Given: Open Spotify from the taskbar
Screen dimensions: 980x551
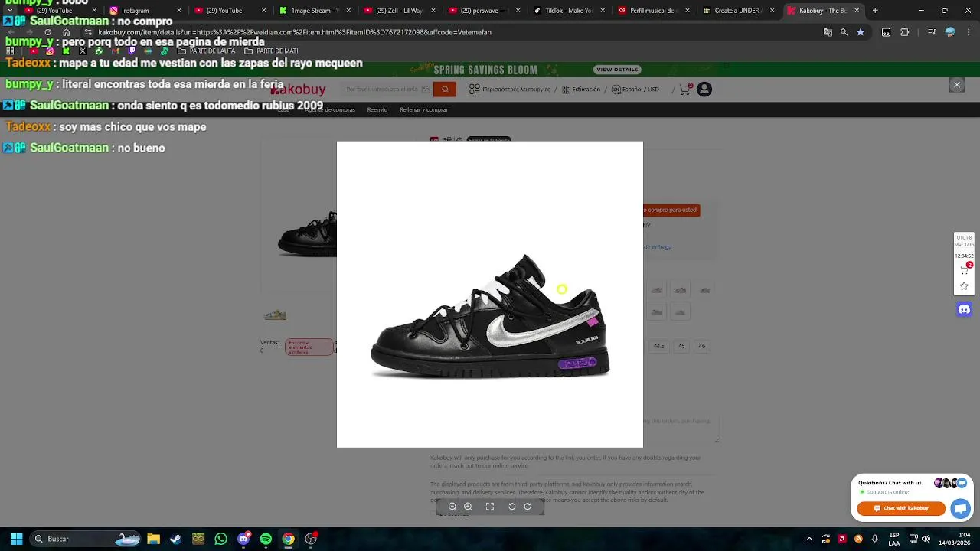Looking at the screenshot, I should [266, 539].
